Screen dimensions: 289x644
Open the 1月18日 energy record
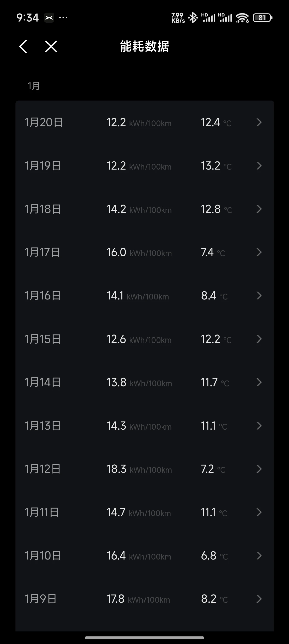(x=144, y=209)
